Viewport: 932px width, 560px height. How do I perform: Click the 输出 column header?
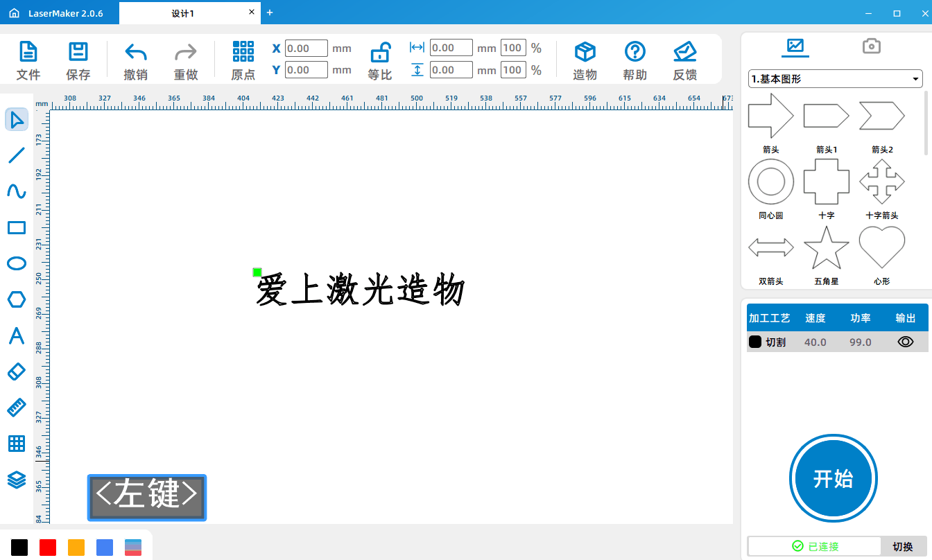pos(906,318)
